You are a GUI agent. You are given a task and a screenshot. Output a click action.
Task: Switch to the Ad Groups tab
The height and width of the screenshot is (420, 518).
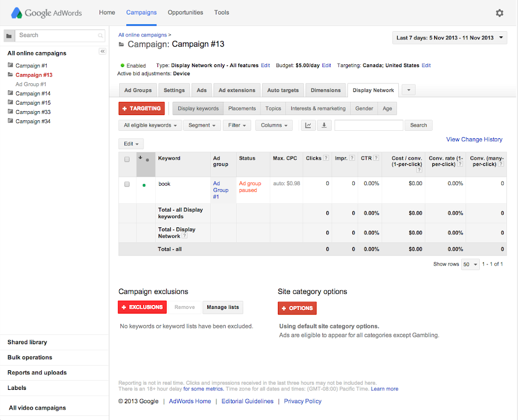(x=138, y=90)
